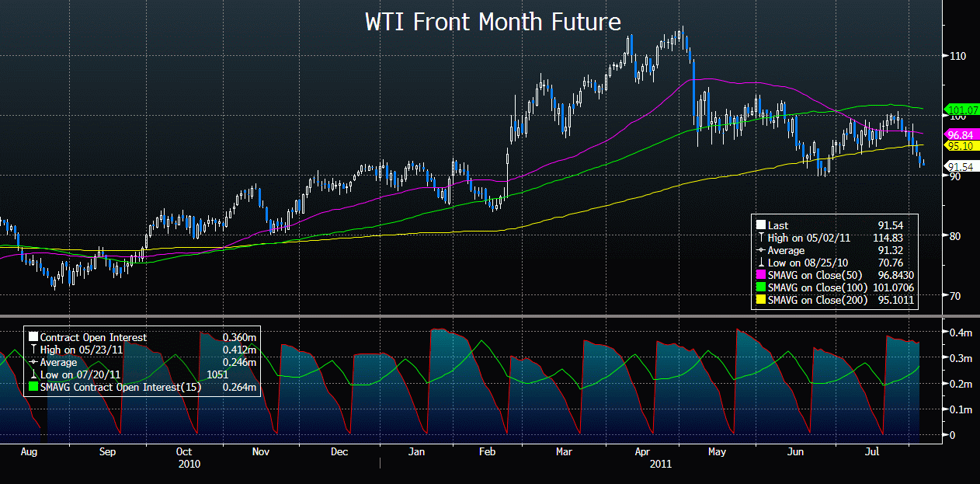This screenshot has width=980, height=484.
Task: Click green SMAVG Contract Open Interest(15) swatch
Action: pos(33,388)
